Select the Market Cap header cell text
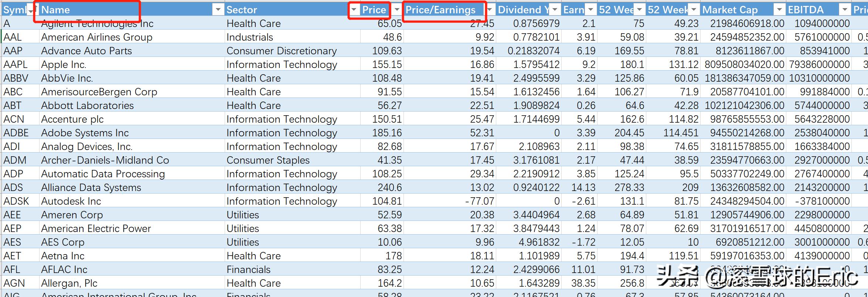This screenshot has height=297, width=868. point(730,10)
